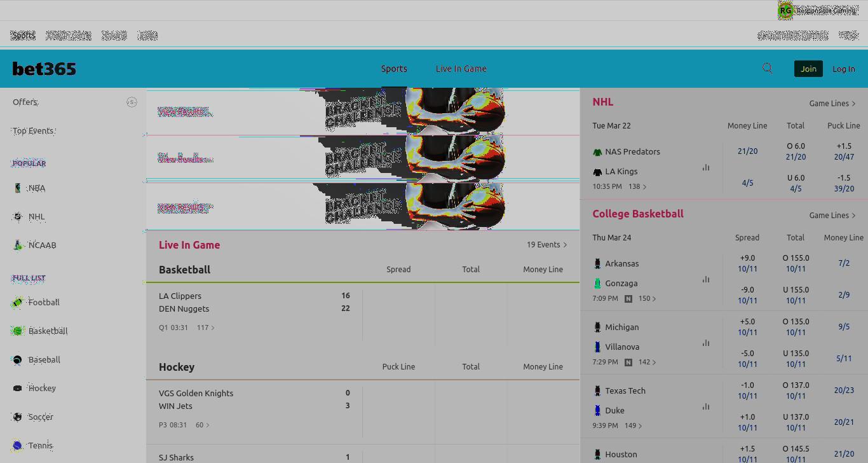Switch to Sports tab in blue header
Image resolution: width=868 pixels, height=463 pixels.
394,69
